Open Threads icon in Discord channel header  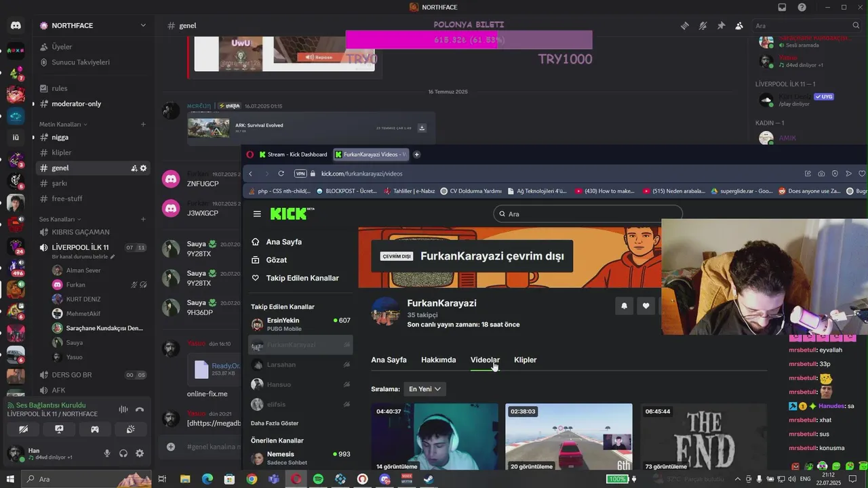pos(685,26)
